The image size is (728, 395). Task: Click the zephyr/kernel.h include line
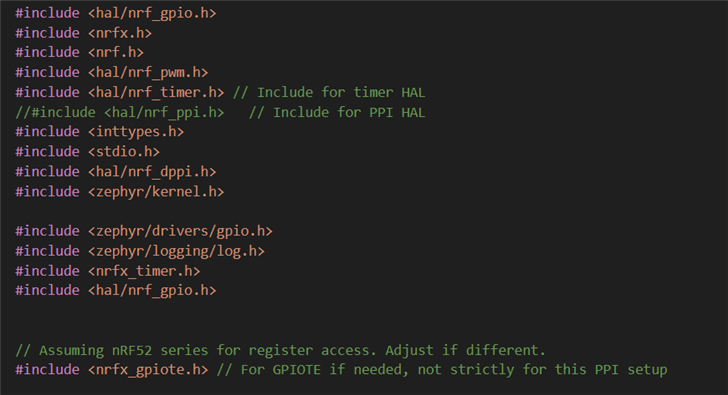click(x=120, y=192)
